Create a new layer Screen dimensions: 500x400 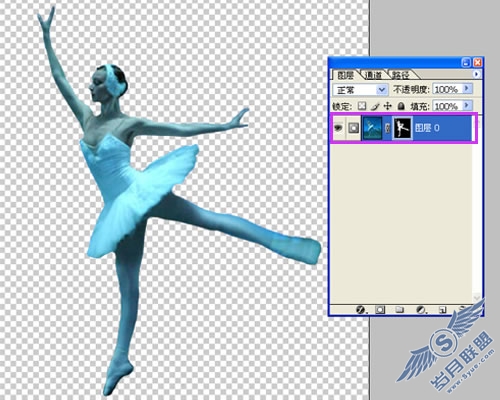click(442, 310)
